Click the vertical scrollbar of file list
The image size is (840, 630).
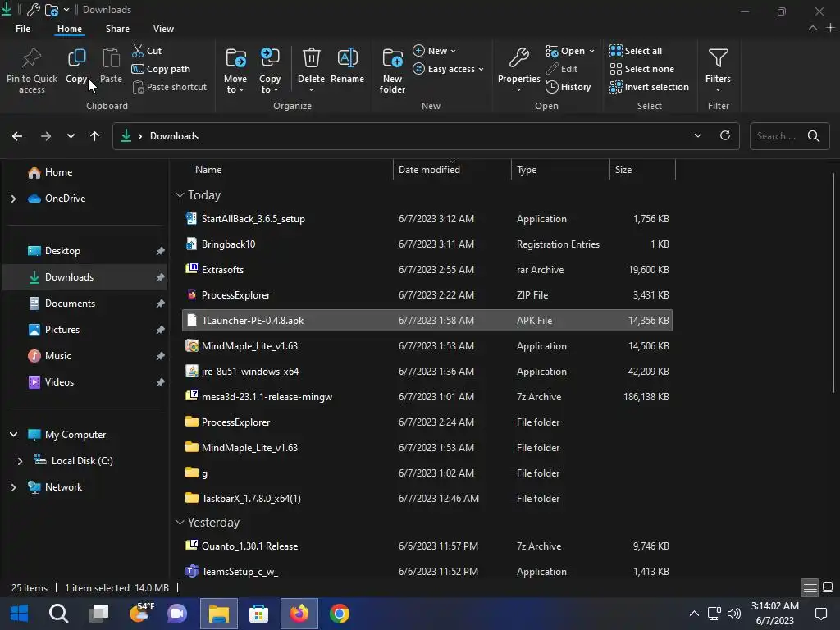833,283
